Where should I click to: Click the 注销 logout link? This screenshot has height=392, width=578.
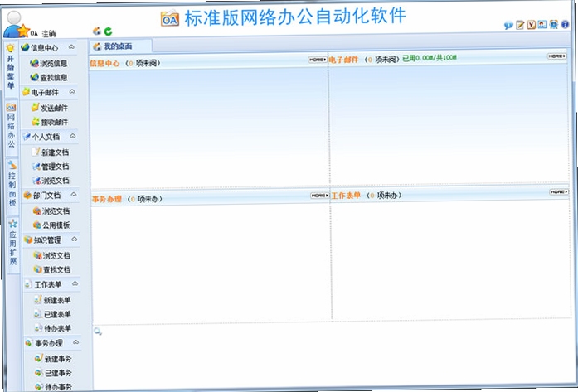coord(49,34)
